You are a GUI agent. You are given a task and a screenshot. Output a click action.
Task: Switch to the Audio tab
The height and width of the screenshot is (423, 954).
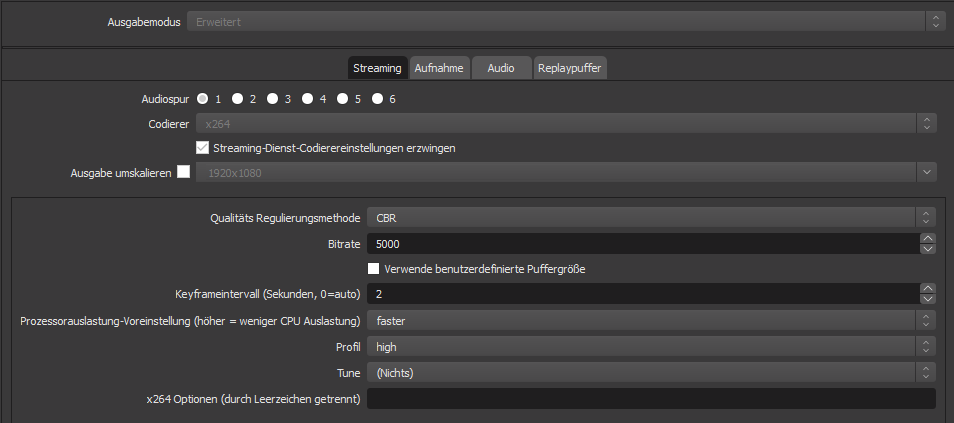(501, 68)
